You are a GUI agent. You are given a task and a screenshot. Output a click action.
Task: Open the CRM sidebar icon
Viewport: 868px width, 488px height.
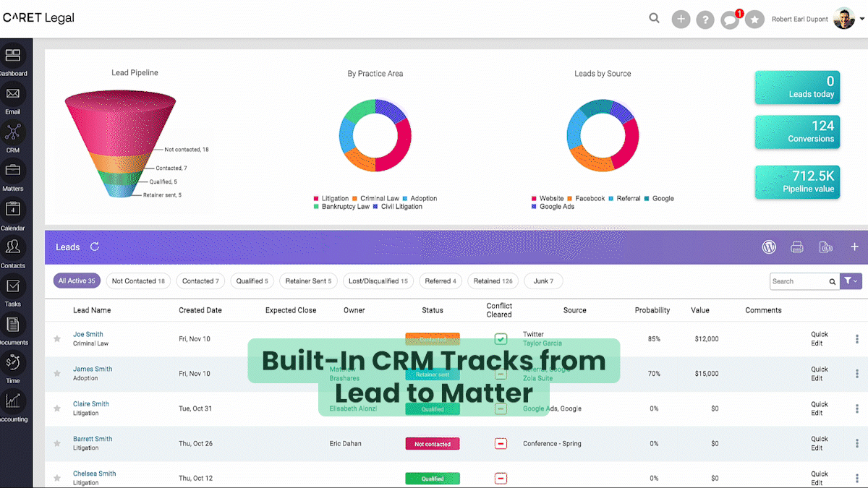click(13, 133)
